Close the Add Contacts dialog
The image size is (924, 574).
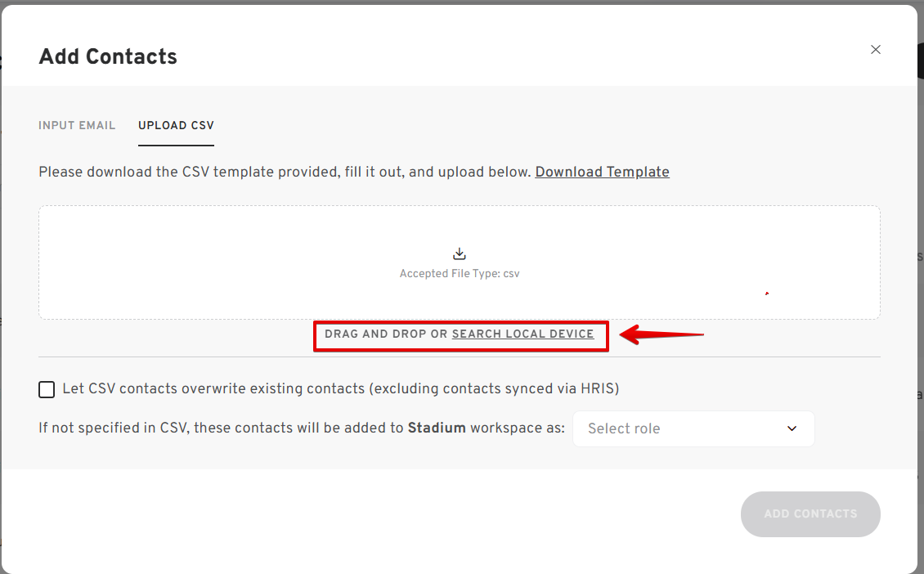(876, 50)
